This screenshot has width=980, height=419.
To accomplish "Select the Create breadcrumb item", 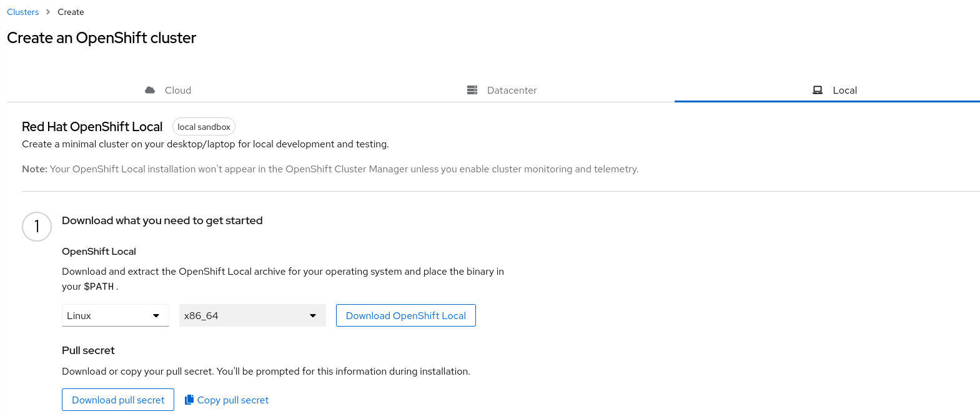I will coord(71,12).
